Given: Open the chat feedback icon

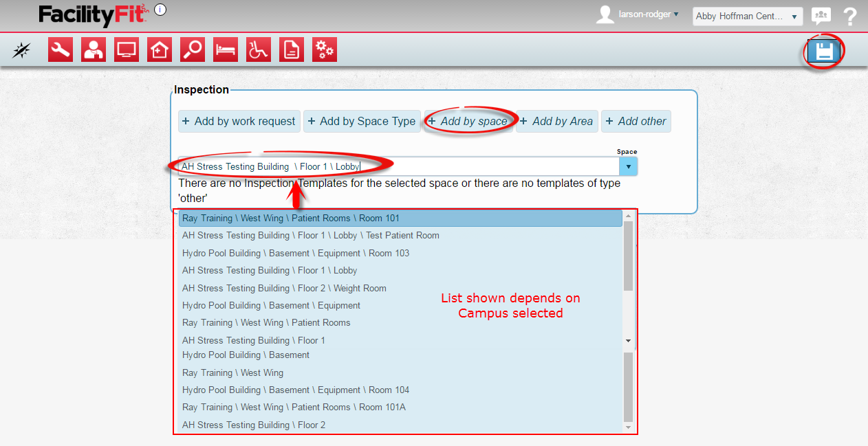Looking at the screenshot, I should 821,16.
